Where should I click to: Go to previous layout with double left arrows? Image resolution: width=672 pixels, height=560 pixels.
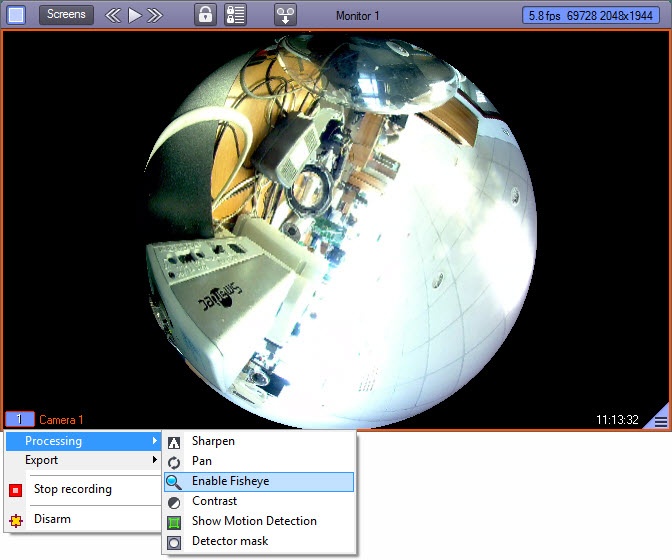tap(113, 15)
